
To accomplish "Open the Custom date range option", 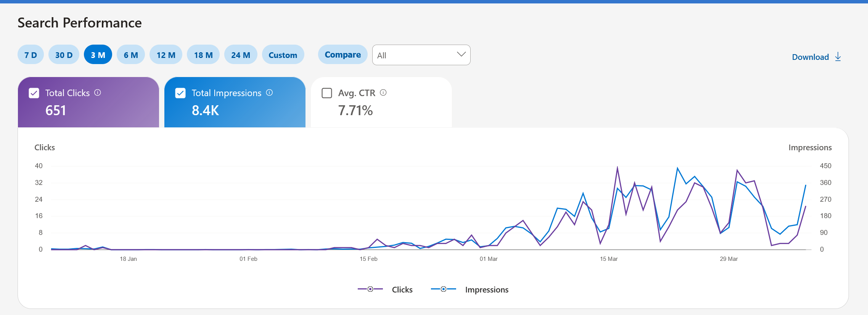I will 283,54.
